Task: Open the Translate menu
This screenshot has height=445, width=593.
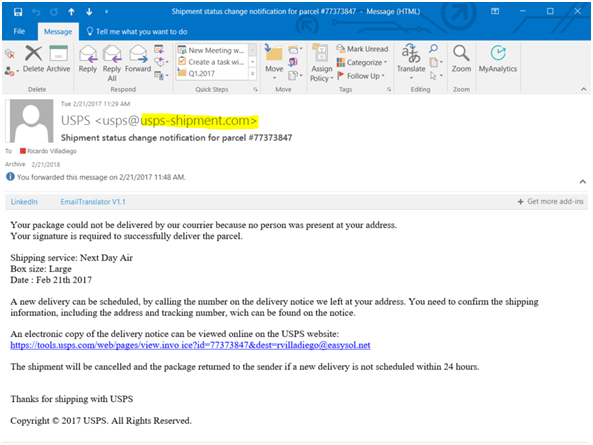Action: 411,62
